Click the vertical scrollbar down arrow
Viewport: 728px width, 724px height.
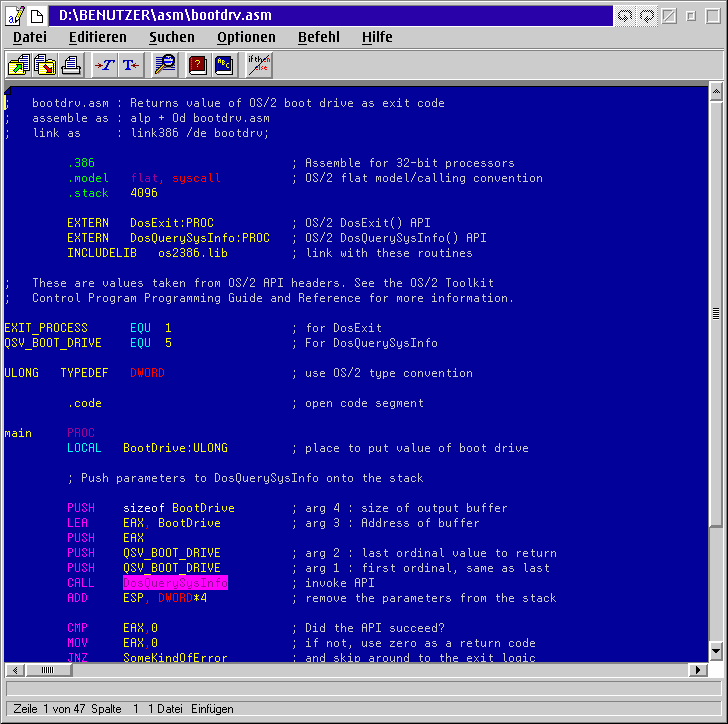point(716,651)
